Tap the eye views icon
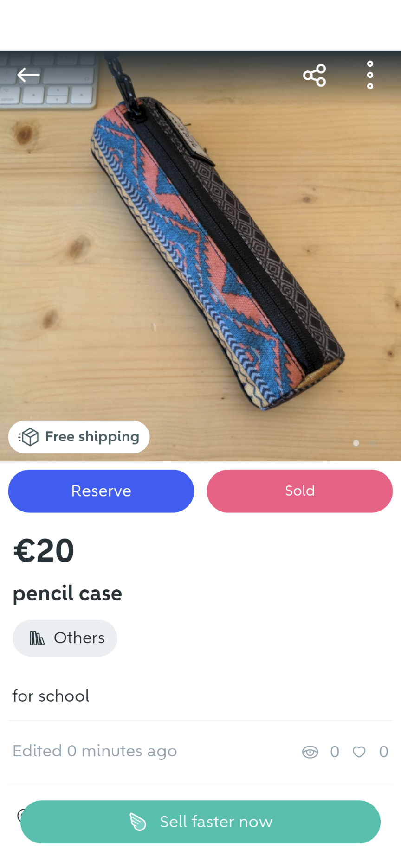The height and width of the screenshot is (868, 401). [310, 752]
